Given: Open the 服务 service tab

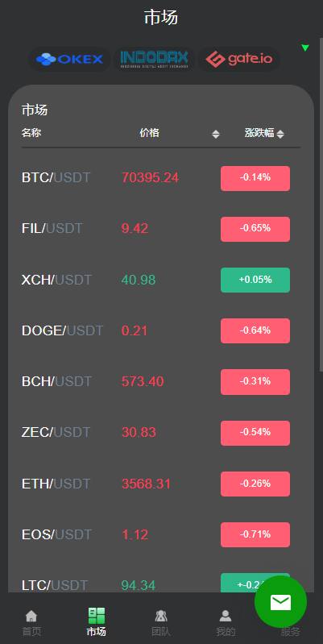Looking at the screenshot, I should click(290, 631).
